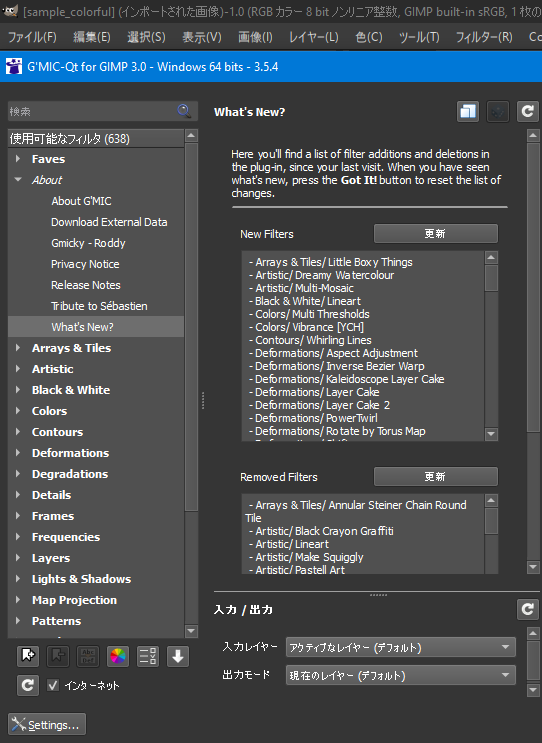Open the 入力レイヤー dropdown
The width and height of the screenshot is (542, 743).
click(x=400, y=647)
